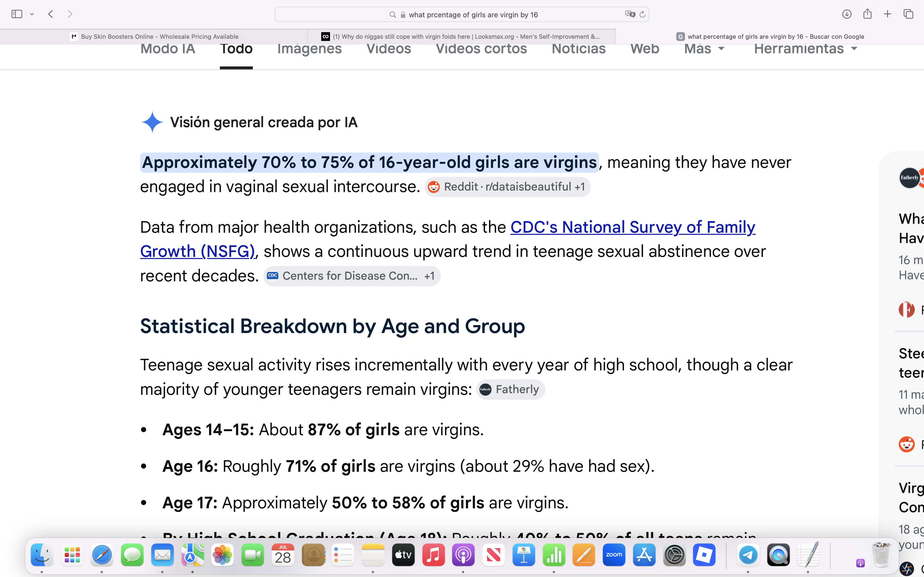Switch to Buy Skin Boosters Online tab
The height and width of the screenshot is (577, 924).
point(154,37)
